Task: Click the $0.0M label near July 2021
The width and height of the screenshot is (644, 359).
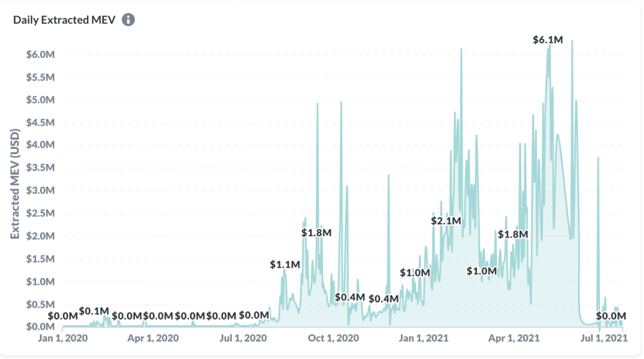Action: [611, 316]
